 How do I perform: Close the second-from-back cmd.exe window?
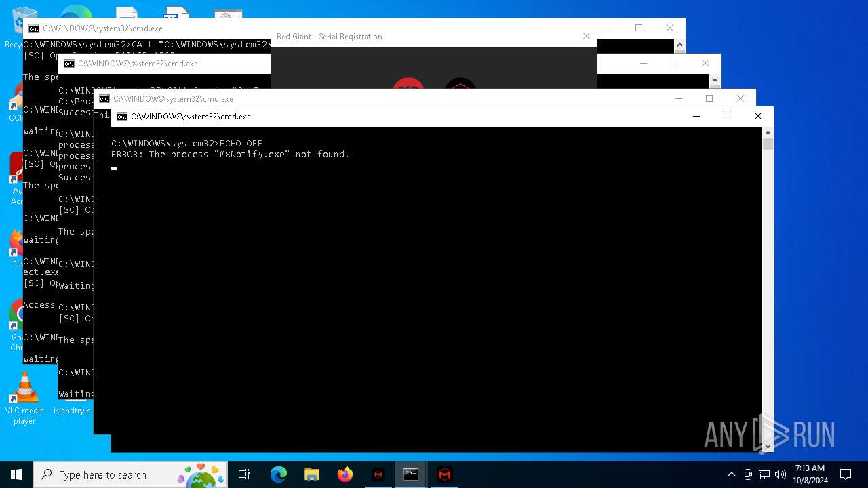click(x=705, y=63)
